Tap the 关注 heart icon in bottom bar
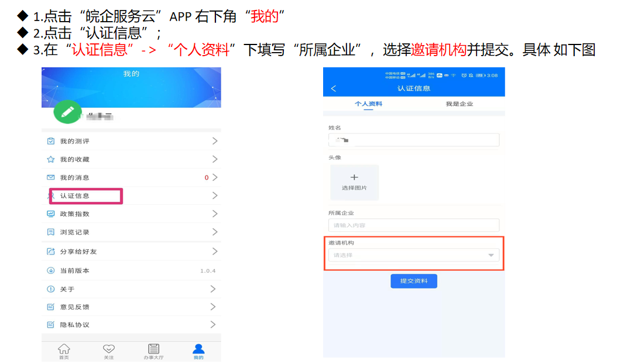 coord(109,350)
